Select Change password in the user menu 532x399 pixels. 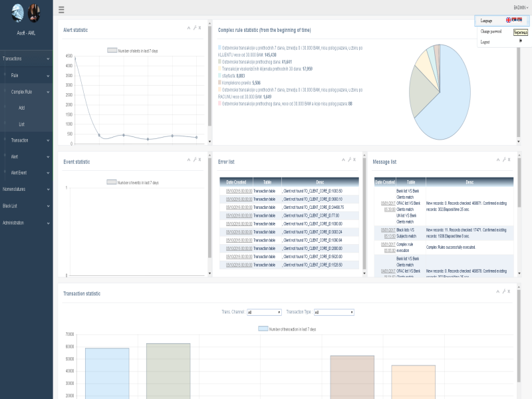tap(491, 31)
